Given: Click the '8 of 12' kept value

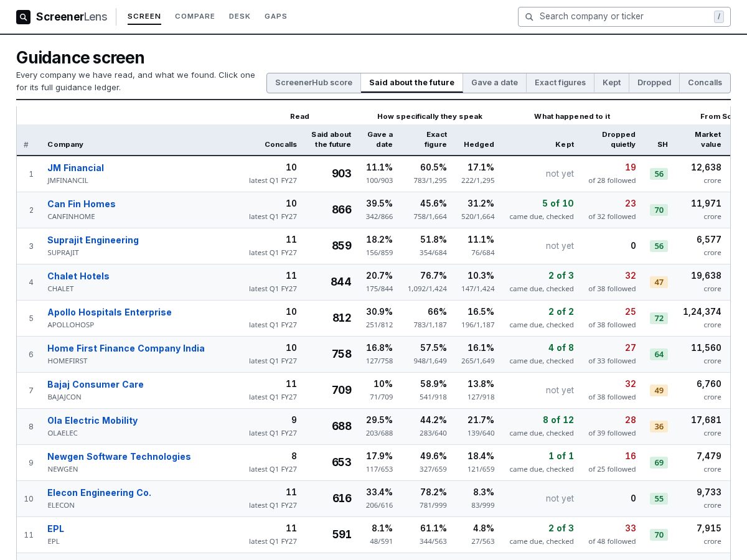Looking at the screenshot, I should [558, 420].
